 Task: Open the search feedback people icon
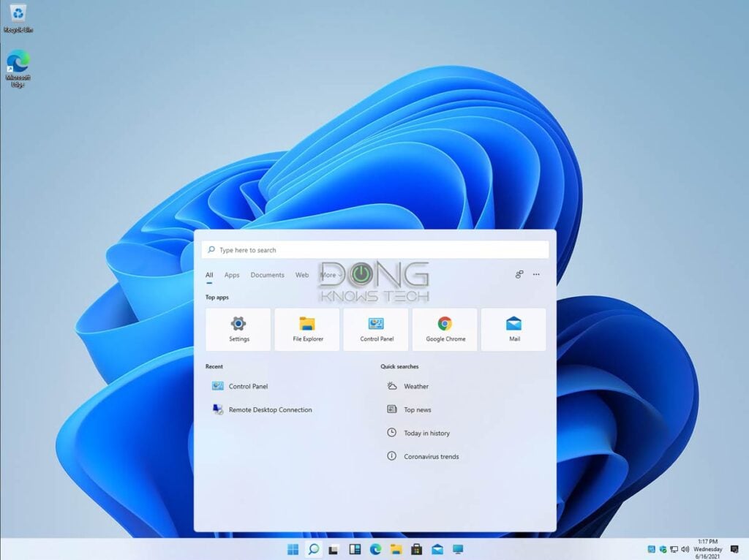(519, 274)
